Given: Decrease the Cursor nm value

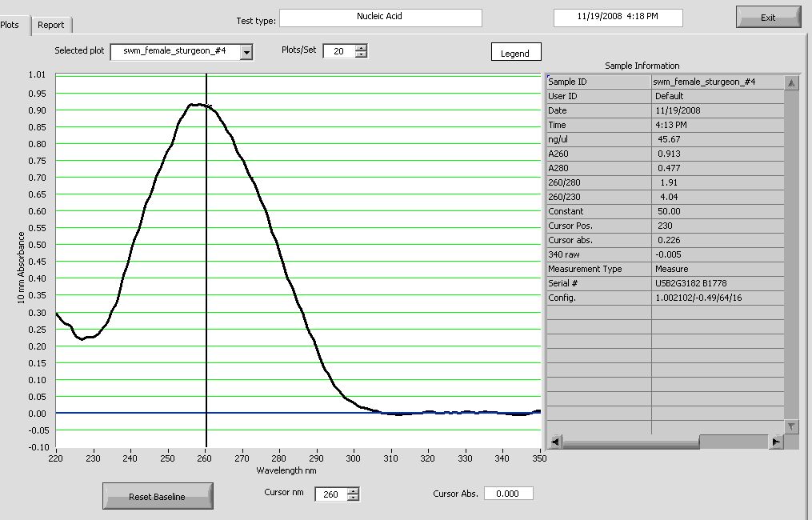Looking at the screenshot, I should [353, 498].
